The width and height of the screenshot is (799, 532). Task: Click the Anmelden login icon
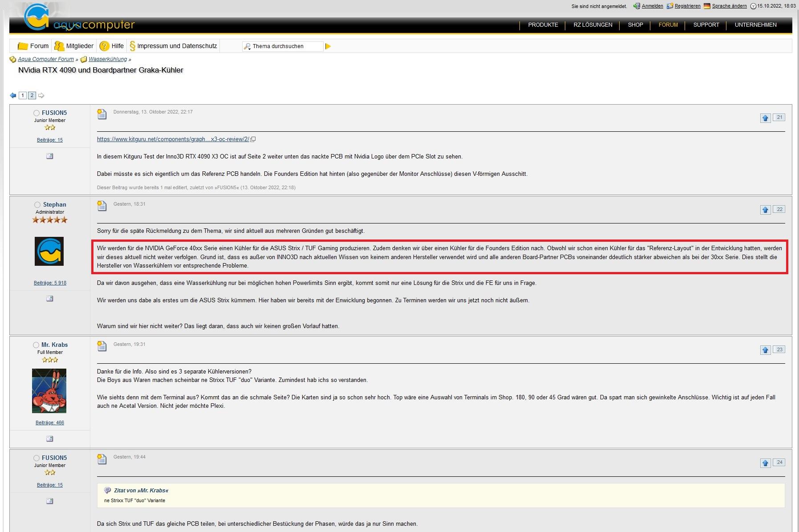[637, 6]
